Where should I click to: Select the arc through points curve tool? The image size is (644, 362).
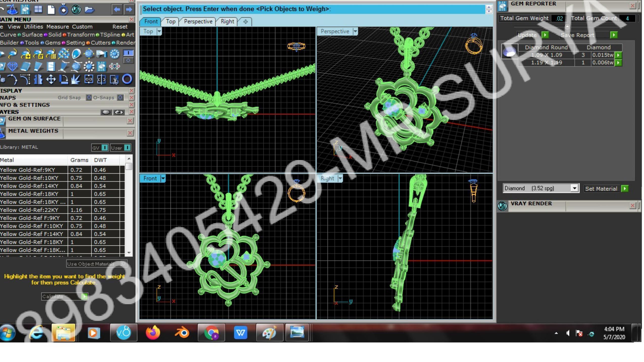(13, 80)
